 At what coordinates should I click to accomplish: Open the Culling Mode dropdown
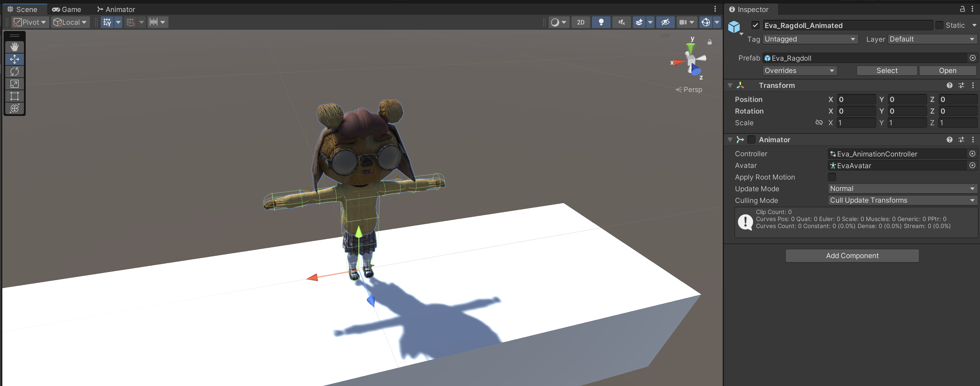902,200
